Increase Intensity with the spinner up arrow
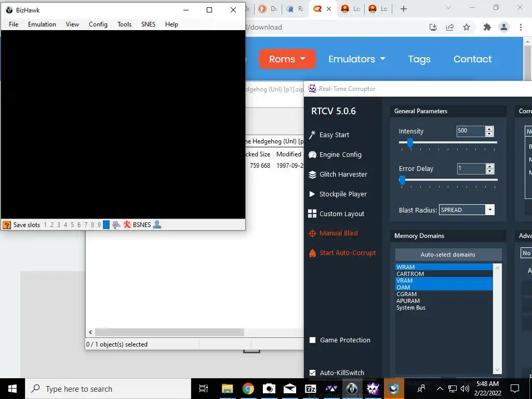Viewport: 532px width, 399px height. pyautogui.click(x=489, y=129)
